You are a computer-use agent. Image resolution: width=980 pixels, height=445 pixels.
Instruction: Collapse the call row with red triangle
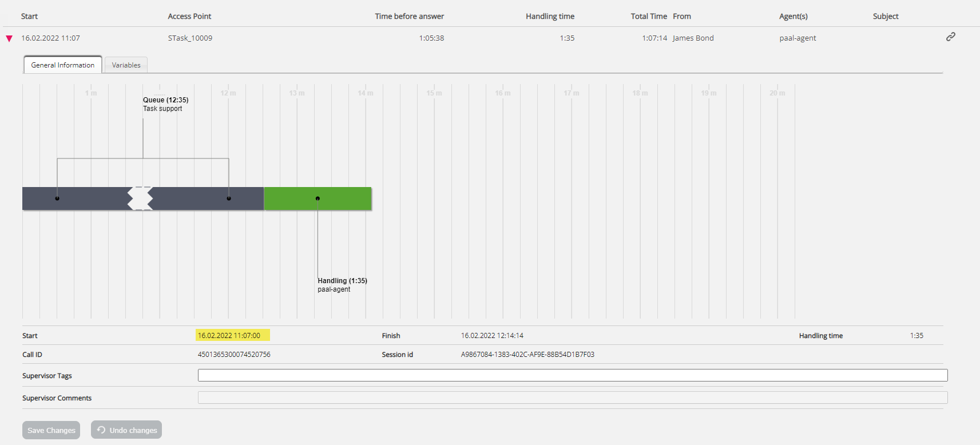point(9,38)
